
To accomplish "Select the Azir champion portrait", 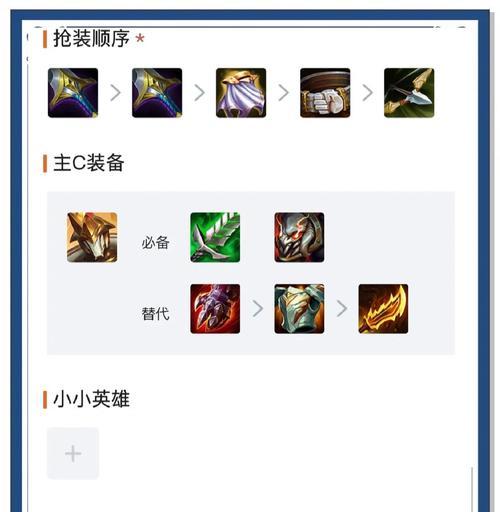I will pyautogui.click(x=92, y=237).
